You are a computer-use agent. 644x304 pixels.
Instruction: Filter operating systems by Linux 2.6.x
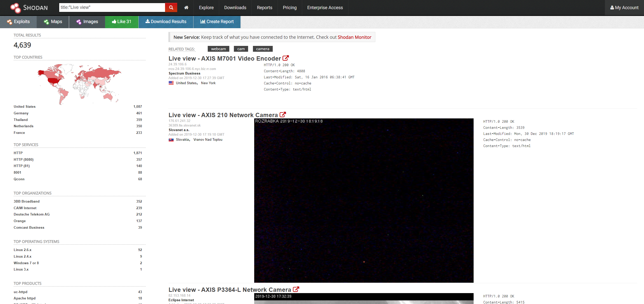click(23, 250)
